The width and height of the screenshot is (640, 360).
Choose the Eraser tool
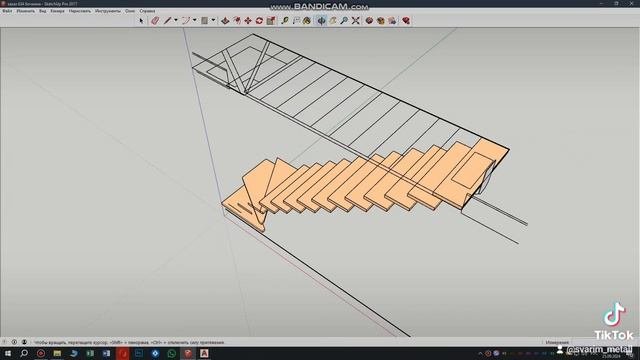point(155,20)
